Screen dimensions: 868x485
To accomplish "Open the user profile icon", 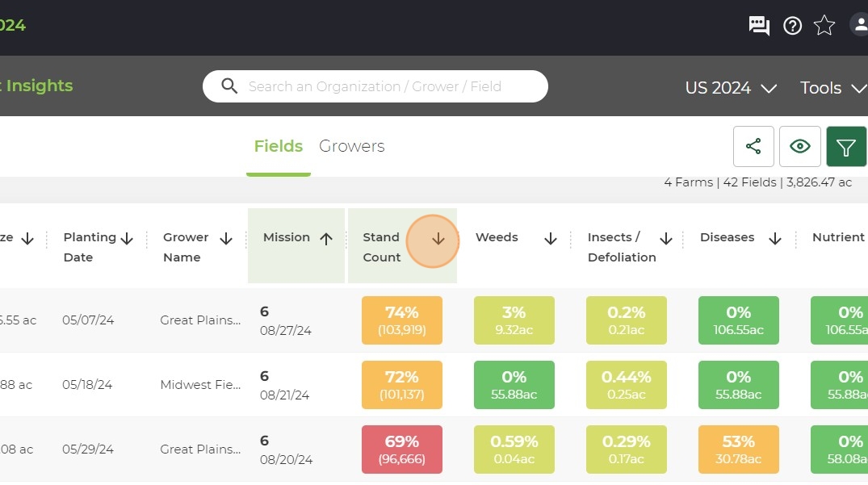I will coord(860,25).
